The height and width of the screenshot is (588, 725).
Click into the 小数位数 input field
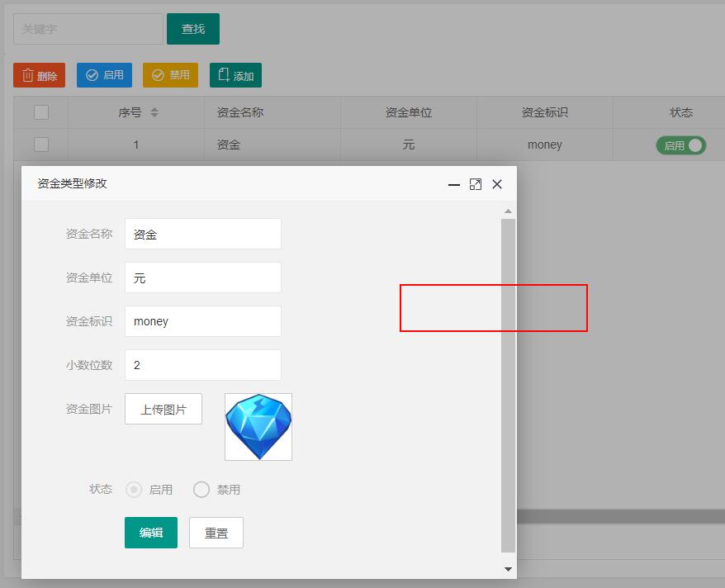click(x=203, y=365)
